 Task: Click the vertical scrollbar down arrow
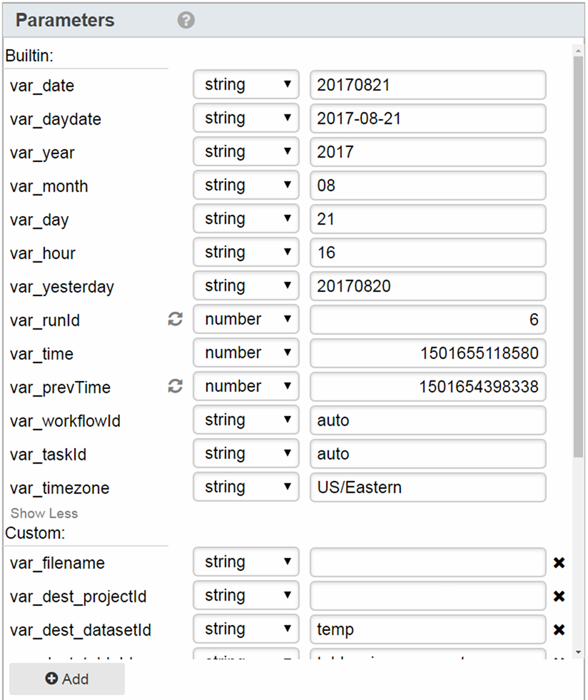click(578, 652)
